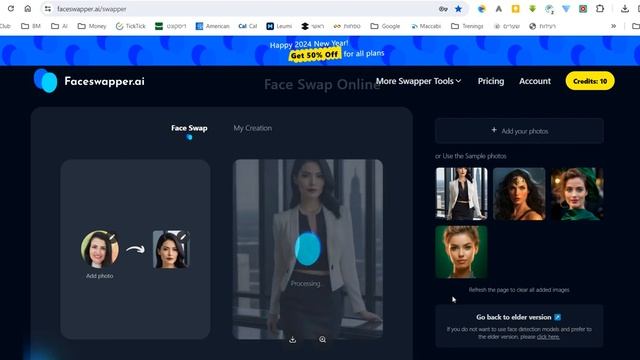Open the blue V-shaped extension icon
The height and width of the screenshot is (360, 640).
566,9
